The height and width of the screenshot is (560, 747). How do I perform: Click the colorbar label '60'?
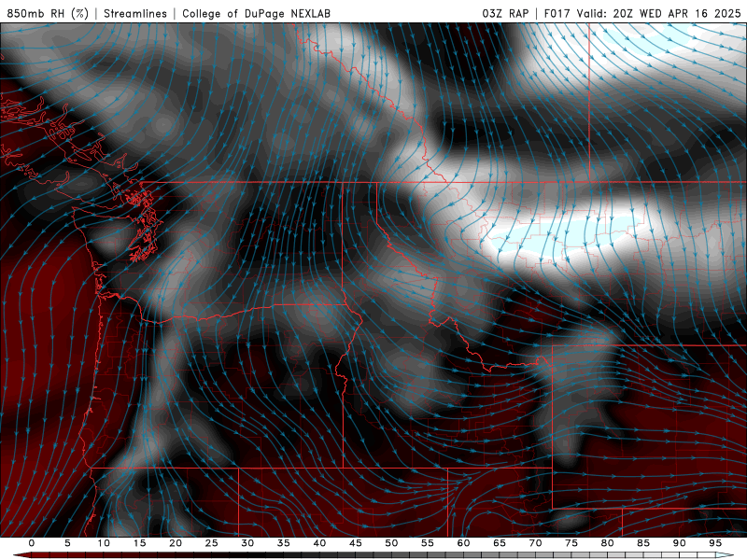point(463,543)
